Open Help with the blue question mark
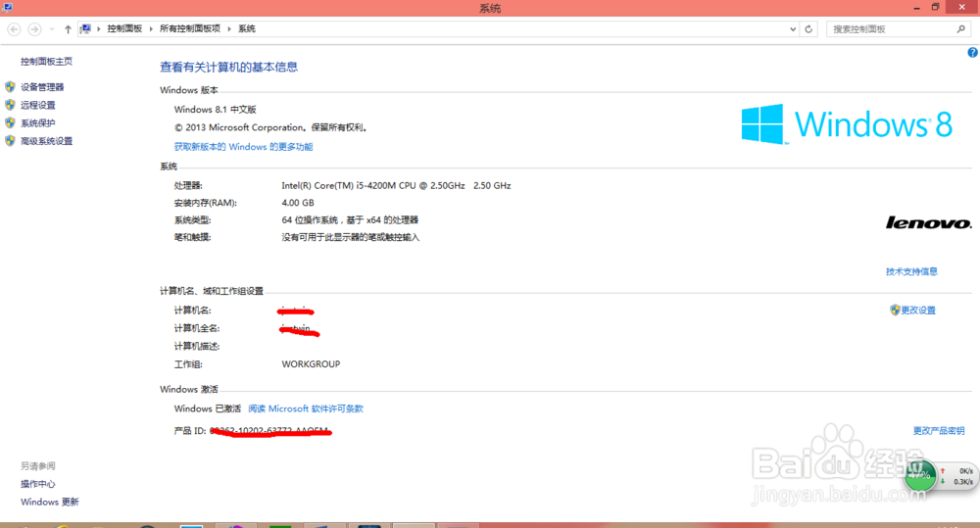 coord(972,53)
